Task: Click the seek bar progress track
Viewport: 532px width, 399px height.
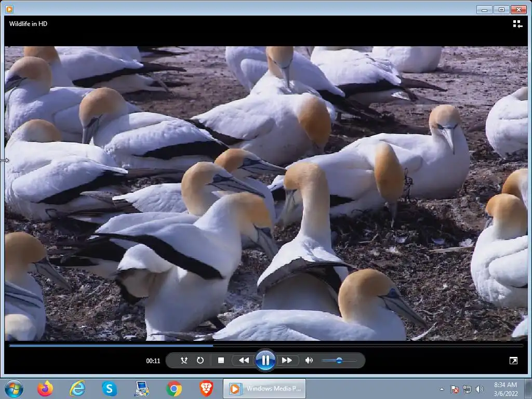Action: tap(266, 345)
